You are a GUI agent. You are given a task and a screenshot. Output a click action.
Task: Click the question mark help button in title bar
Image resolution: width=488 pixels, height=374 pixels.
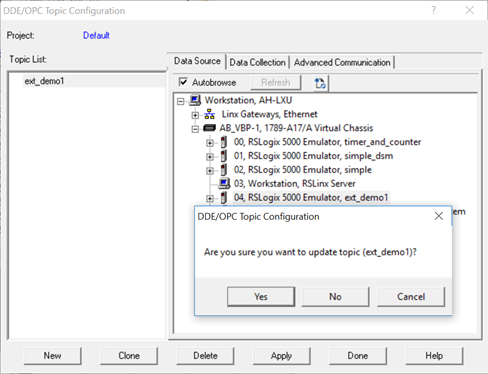[x=433, y=10]
